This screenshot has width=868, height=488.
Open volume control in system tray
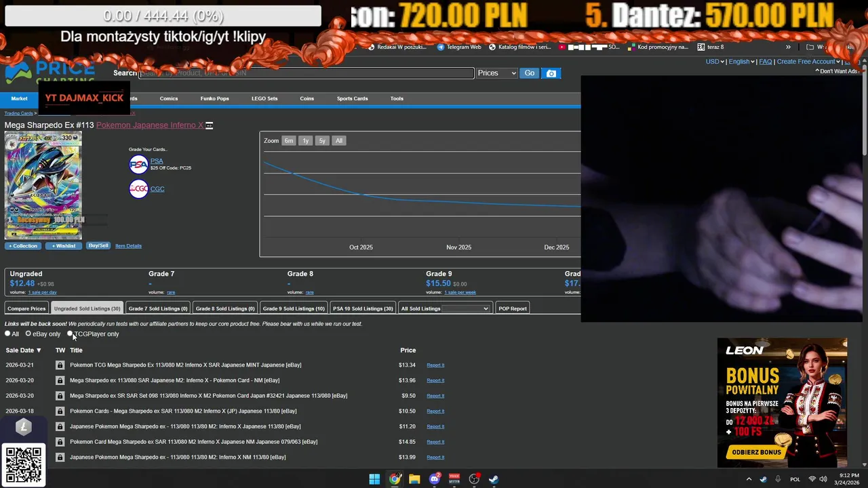823,479
